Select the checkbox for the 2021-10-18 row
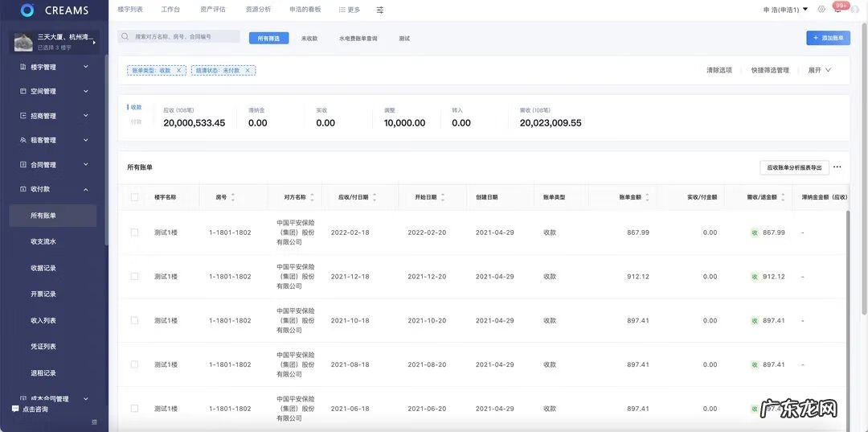Image resolution: width=868 pixels, height=432 pixels. tap(134, 320)
